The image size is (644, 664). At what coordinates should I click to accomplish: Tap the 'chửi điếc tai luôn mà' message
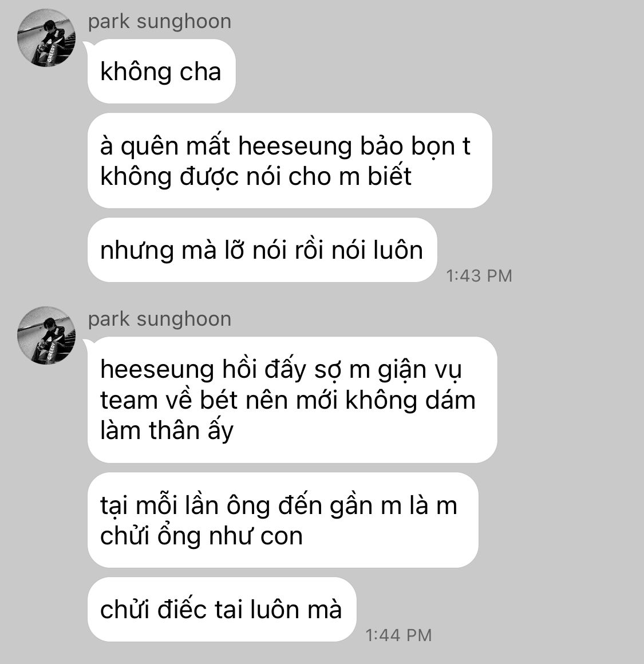222,610
